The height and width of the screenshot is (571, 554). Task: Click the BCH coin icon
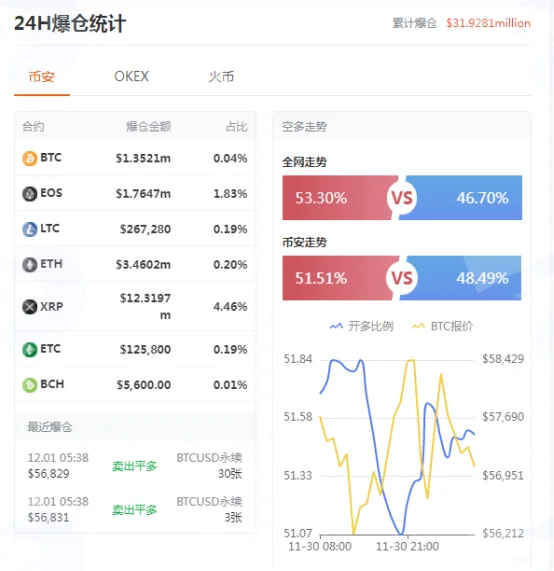[30, 385]
